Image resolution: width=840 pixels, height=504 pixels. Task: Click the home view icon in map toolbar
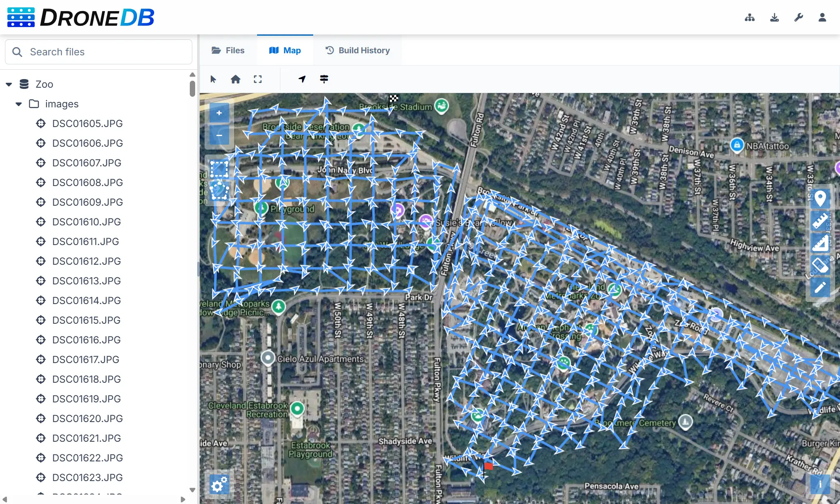[x=235, y=79]
